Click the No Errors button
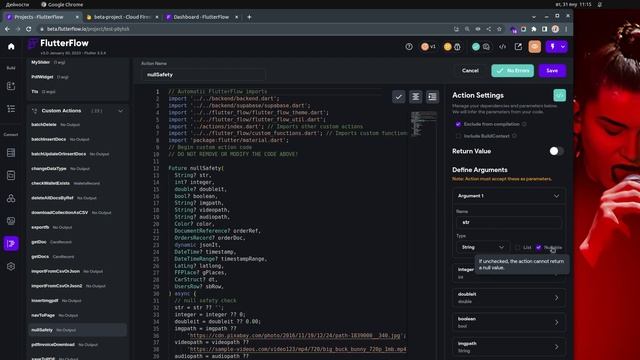 [x=512, y=71]
